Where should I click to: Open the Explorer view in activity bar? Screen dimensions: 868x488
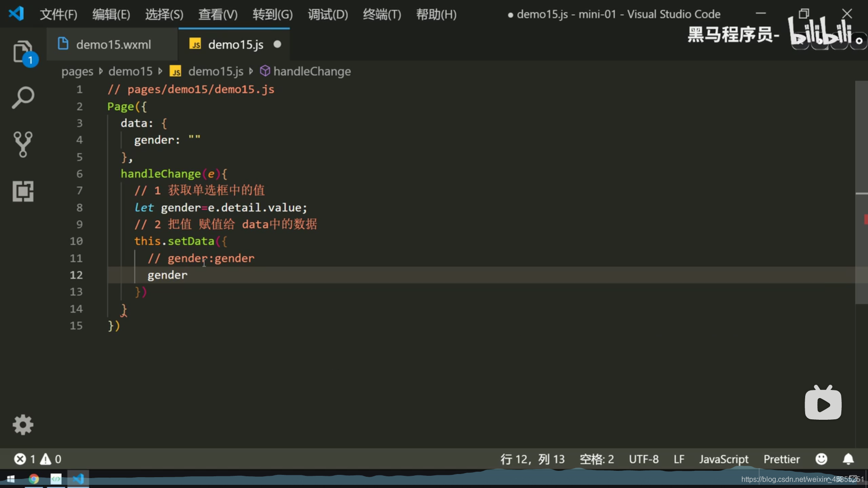[x=23, y=52]
